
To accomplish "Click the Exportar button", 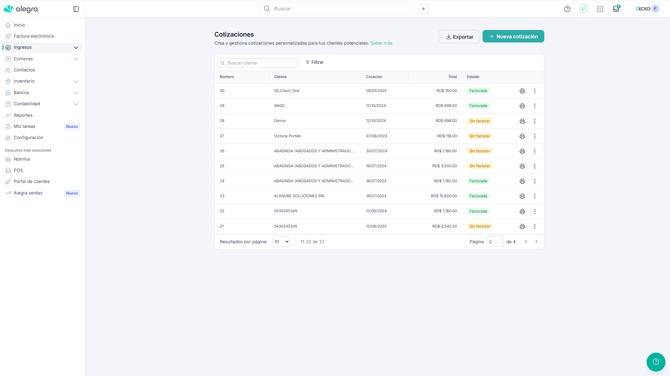I will [459, 37].
